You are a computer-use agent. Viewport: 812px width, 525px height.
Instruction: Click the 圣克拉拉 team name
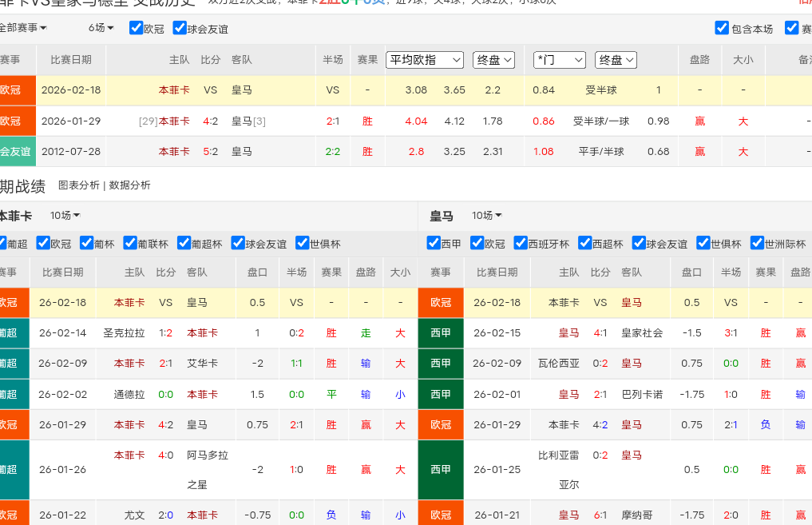tap(124, 333)
